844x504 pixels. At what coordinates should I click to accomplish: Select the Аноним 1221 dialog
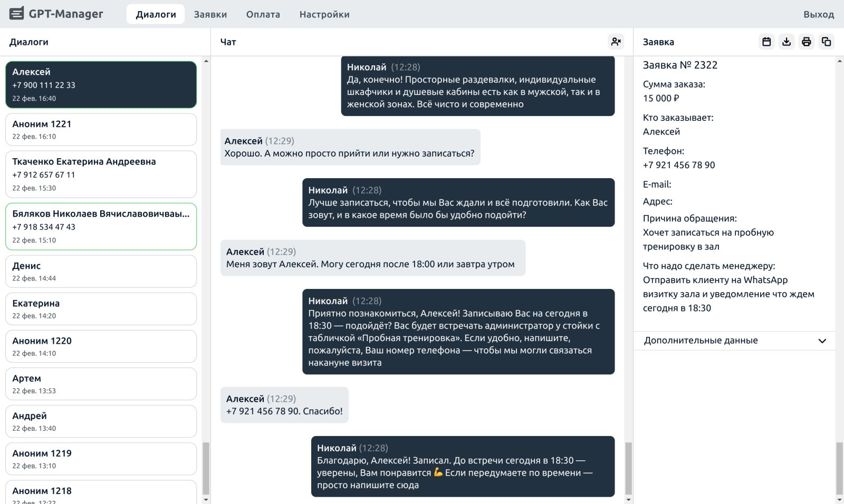click(101, 130)
